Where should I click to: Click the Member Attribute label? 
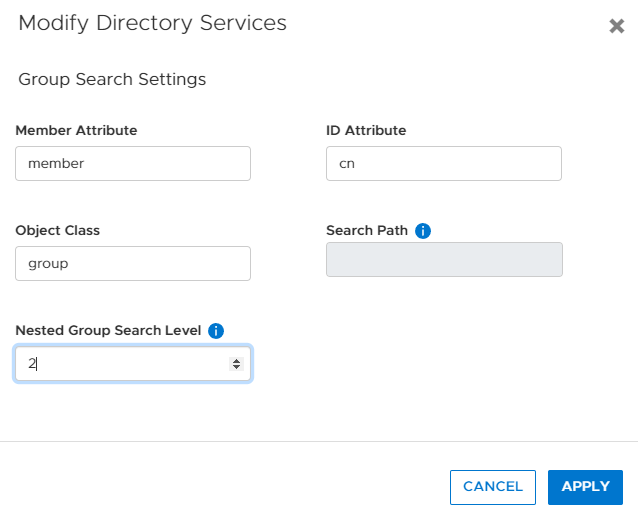(x=76, y=130)
